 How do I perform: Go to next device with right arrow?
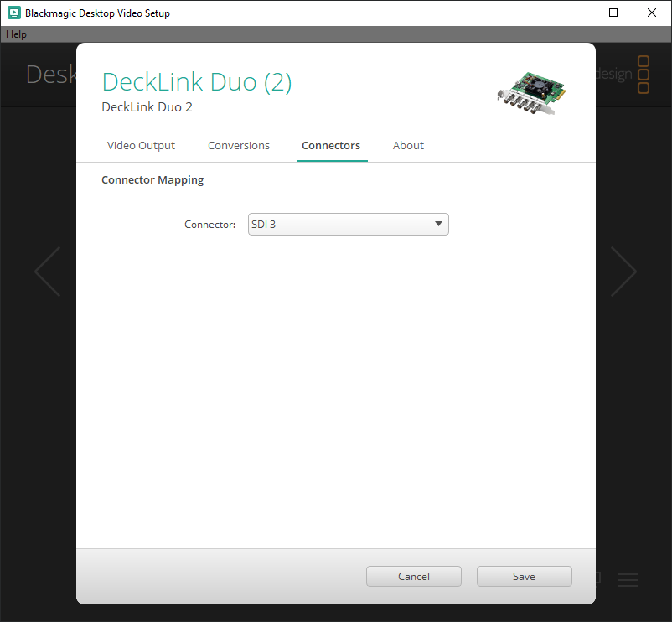coord(623,272)
